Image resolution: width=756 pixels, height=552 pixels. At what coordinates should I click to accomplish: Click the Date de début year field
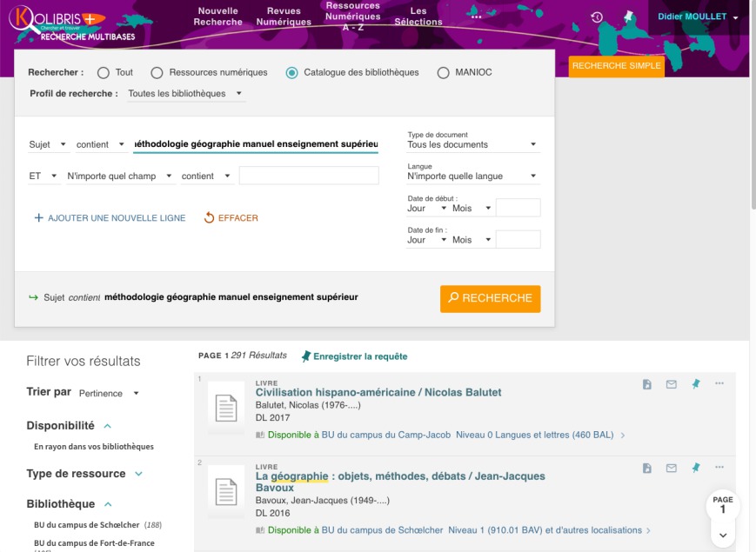(518, 208)
